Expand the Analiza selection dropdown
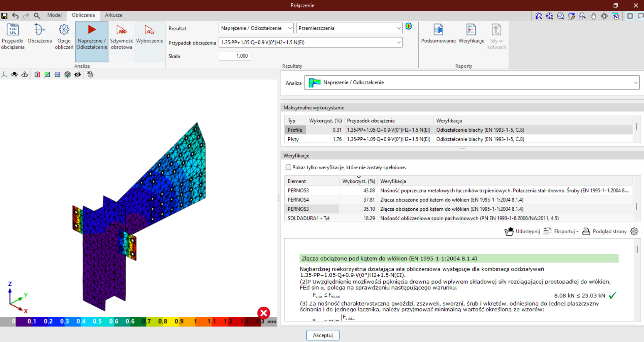Image resolution: width=644 pixels, height=342 pixels. [x=635, y=82]
